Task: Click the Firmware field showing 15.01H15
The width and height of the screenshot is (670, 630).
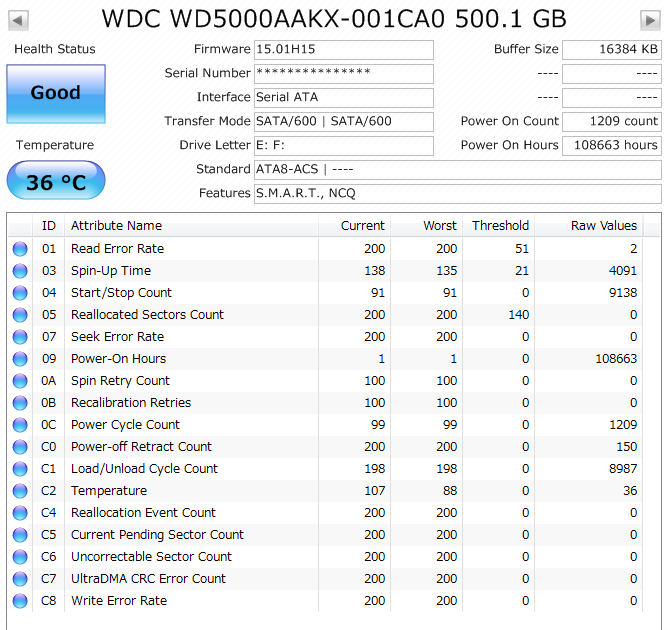Action: (x=344, y=50)
